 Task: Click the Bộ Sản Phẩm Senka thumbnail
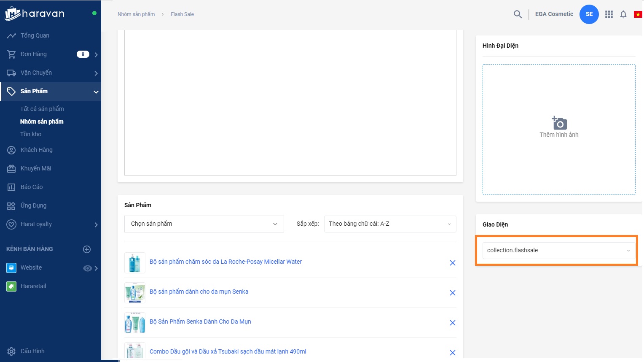point(135,323)
